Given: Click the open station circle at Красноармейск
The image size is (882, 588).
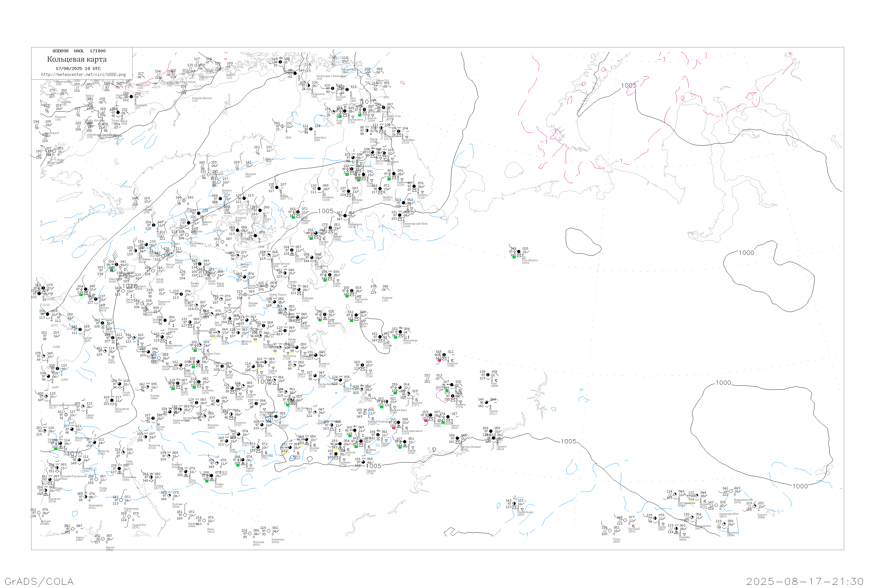Looking at the screenshot, I should coord(717,505).
